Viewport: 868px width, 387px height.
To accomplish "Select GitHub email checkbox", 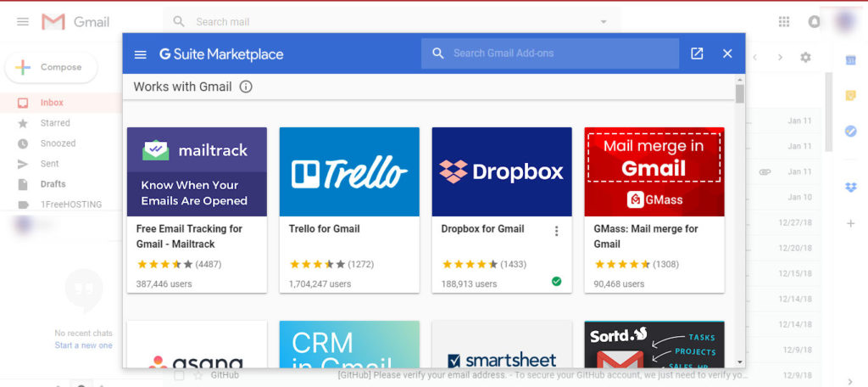I will point(180,375).
